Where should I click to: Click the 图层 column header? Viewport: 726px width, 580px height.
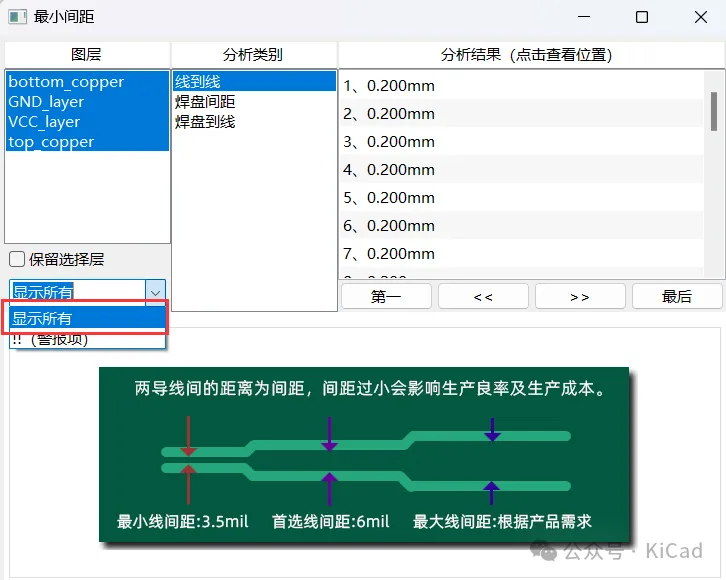point(87,55)
